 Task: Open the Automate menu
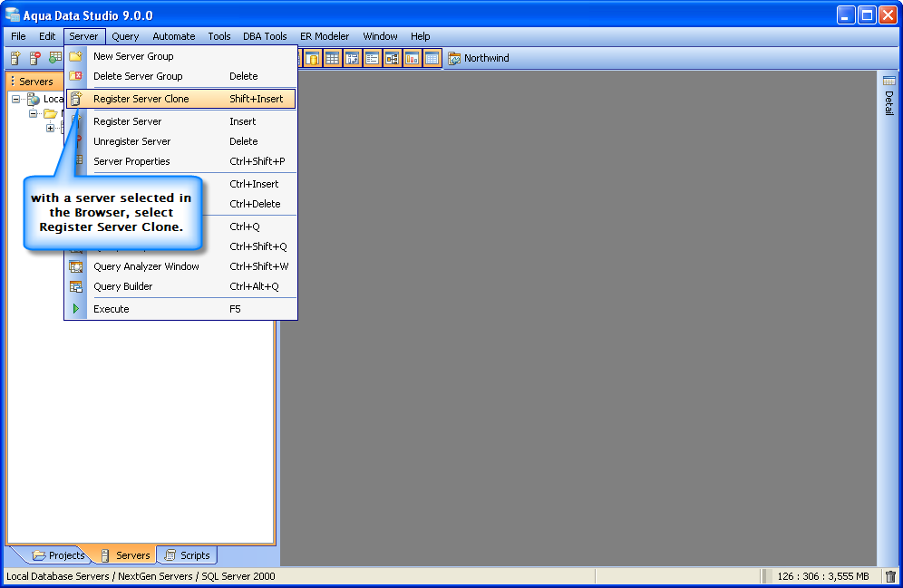click(174, 36)
